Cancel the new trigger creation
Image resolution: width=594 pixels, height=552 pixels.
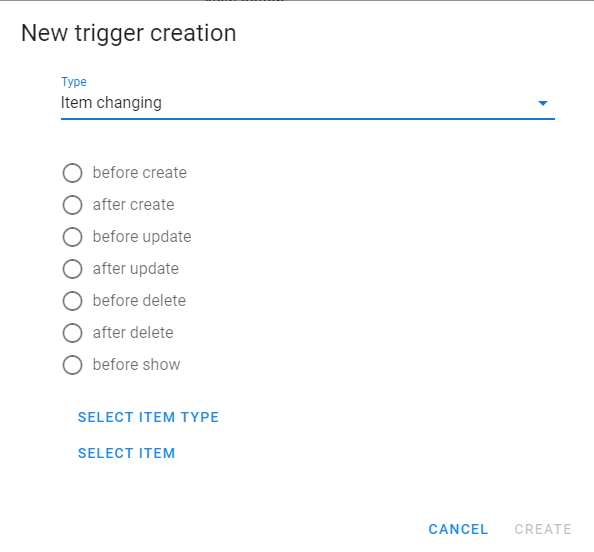pos(458,529)
